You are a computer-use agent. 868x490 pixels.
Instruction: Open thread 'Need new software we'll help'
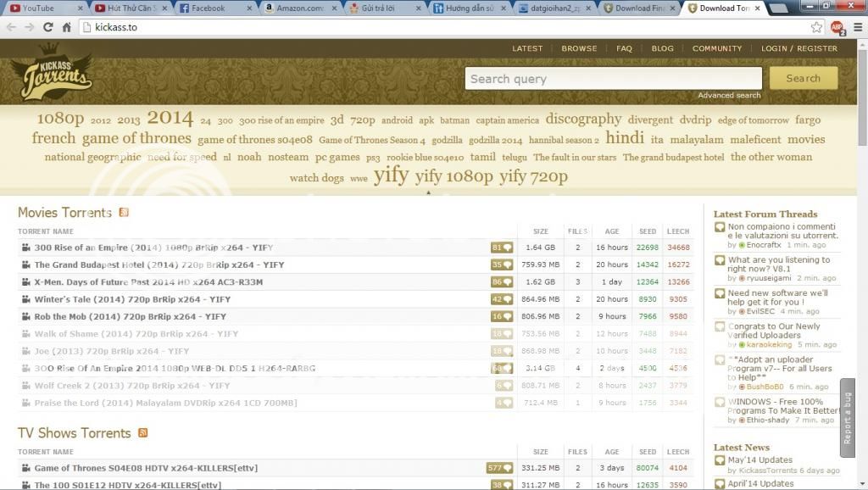(777, 298)
